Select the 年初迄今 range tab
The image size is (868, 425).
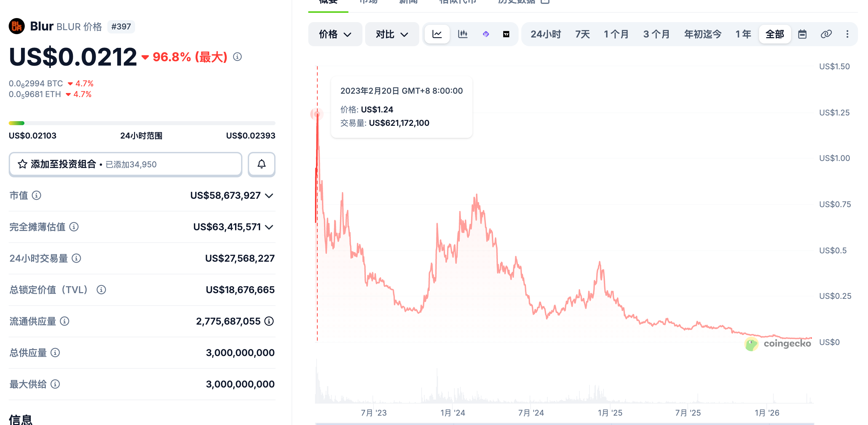click(x=702, y=34)
